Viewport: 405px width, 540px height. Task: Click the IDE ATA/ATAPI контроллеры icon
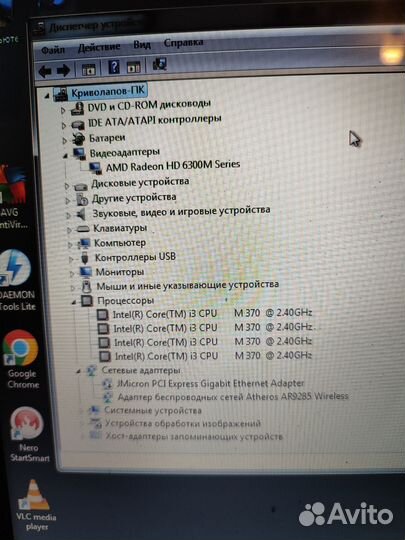(78, 125)
